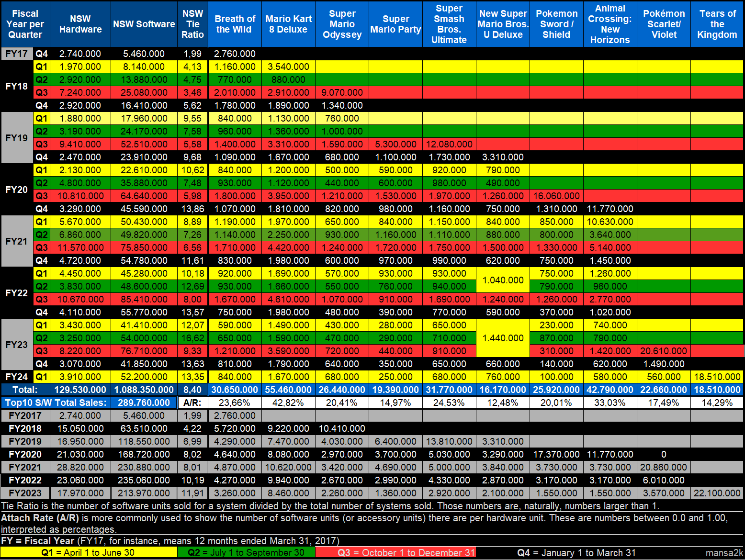Click attach rate 33,03%

coord(610,403)
